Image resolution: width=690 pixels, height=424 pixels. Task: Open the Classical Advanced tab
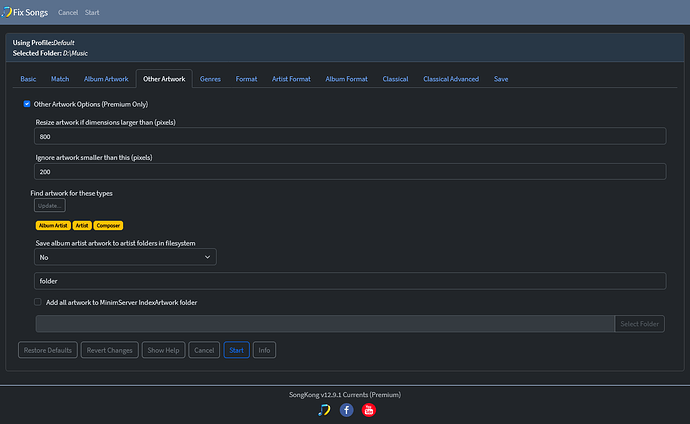coord(451,79)
